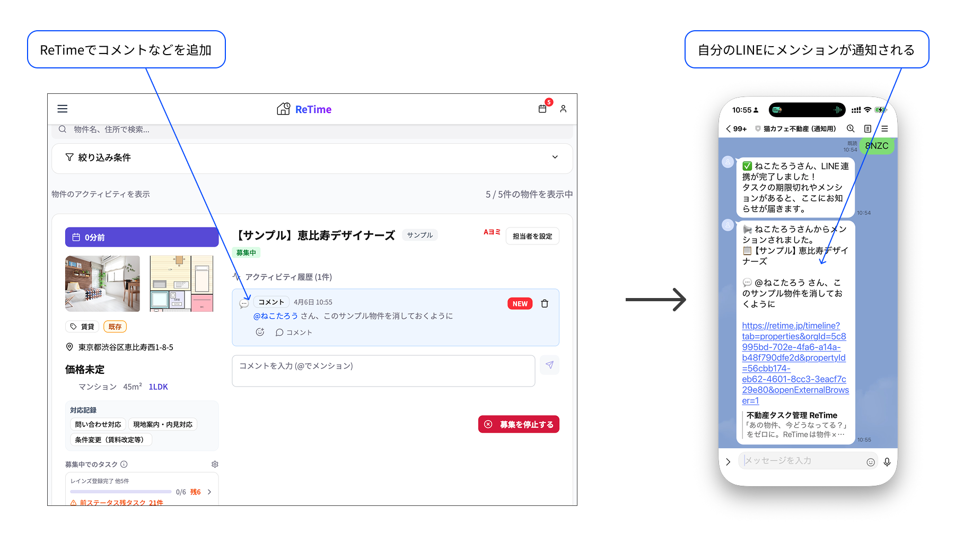The image size is (973, 560).
Task: Click the 募集中 status badge
Action: click(x=246, y=252)
